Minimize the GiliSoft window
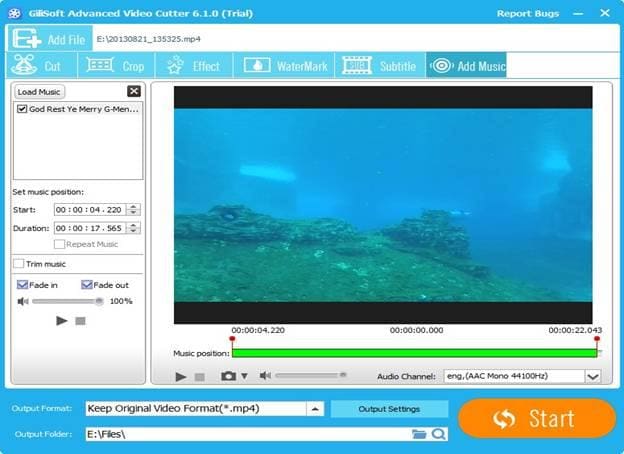Viewport: 624px width, 454px height. 578,14
